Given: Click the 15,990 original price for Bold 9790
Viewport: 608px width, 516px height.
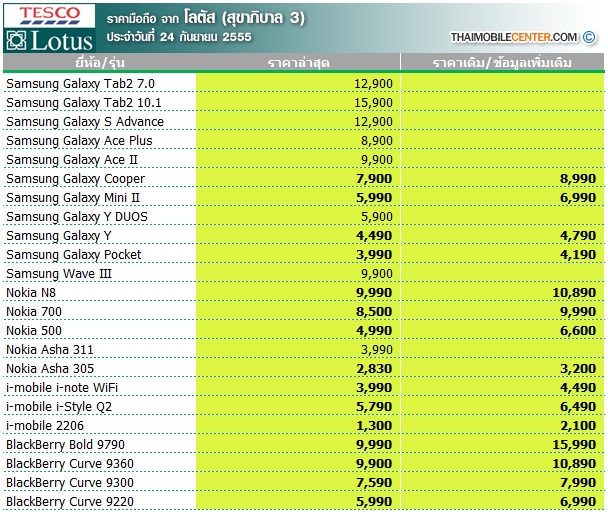Looking at the screenshot, I should [574, 445].
